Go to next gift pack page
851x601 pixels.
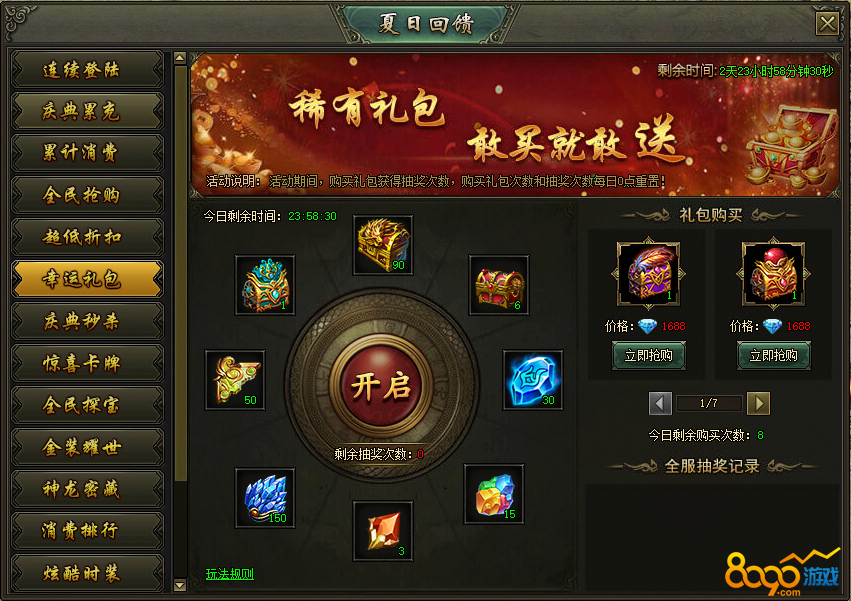click(758, 403)
